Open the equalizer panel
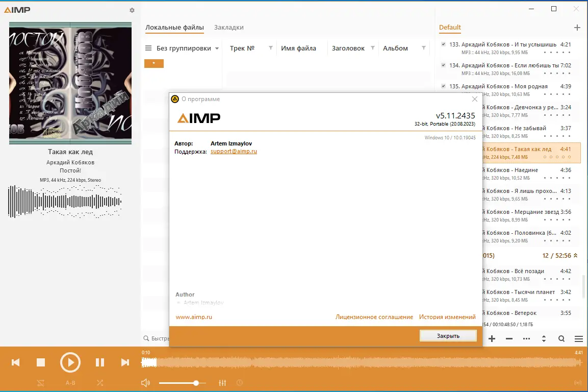Viewport: 588px width, 392px height. [222, 382]
